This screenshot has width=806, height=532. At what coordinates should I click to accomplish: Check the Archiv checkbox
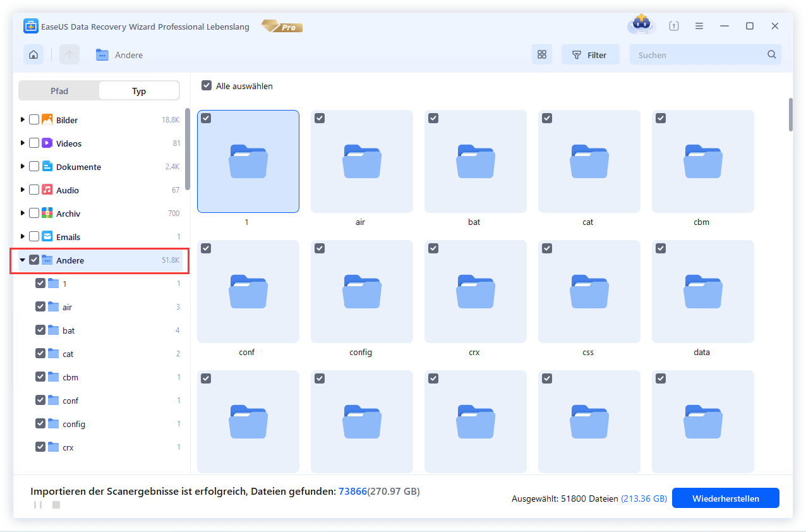[x=34, y=213]
